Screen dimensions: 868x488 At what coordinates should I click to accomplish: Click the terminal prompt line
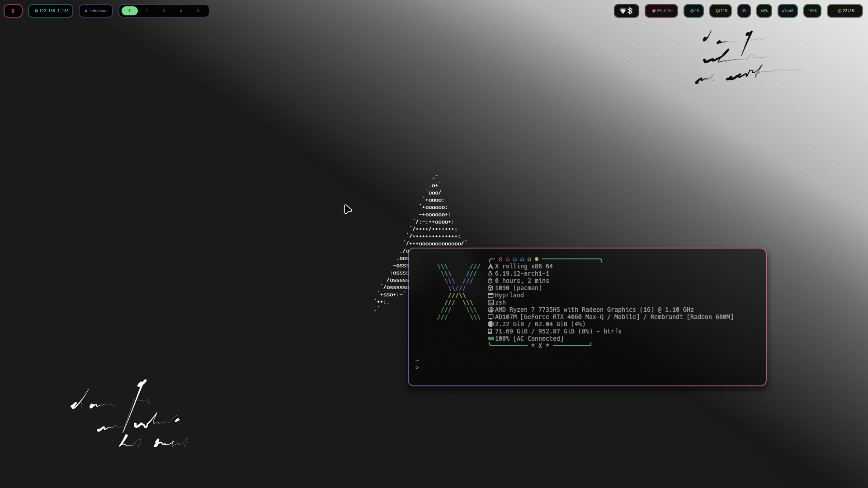[452, 368]
